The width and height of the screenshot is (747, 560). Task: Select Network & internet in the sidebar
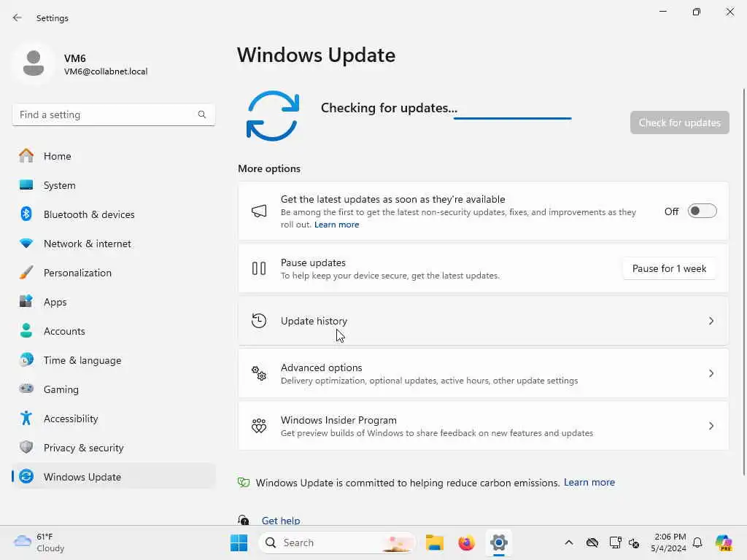pos(113,244)
